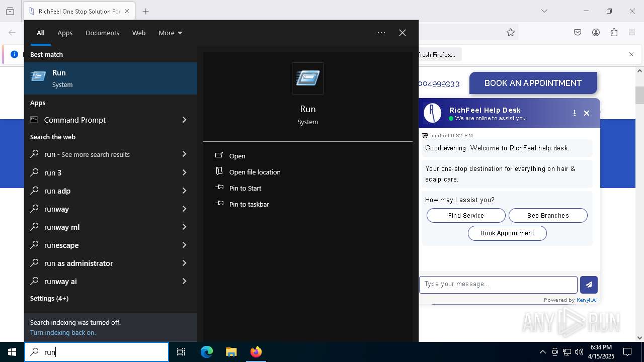Screen dimensions: 644x362
Task: Expand the 'runway ml' suggestion arrow
Action: [x=184, y=227]
